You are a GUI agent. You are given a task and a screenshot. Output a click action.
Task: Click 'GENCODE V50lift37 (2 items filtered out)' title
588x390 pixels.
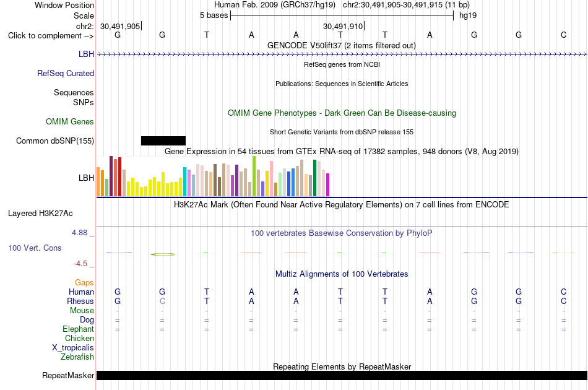[342, 45]
